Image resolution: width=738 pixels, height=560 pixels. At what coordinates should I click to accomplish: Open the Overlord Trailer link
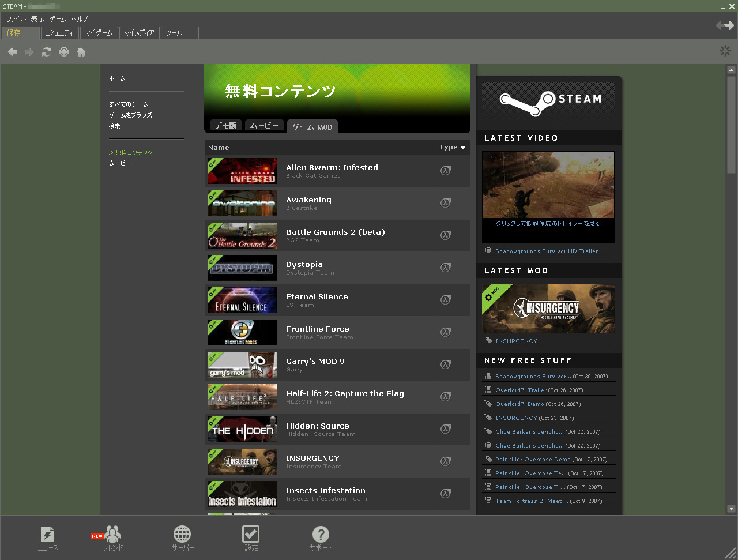tap(521, 390)
